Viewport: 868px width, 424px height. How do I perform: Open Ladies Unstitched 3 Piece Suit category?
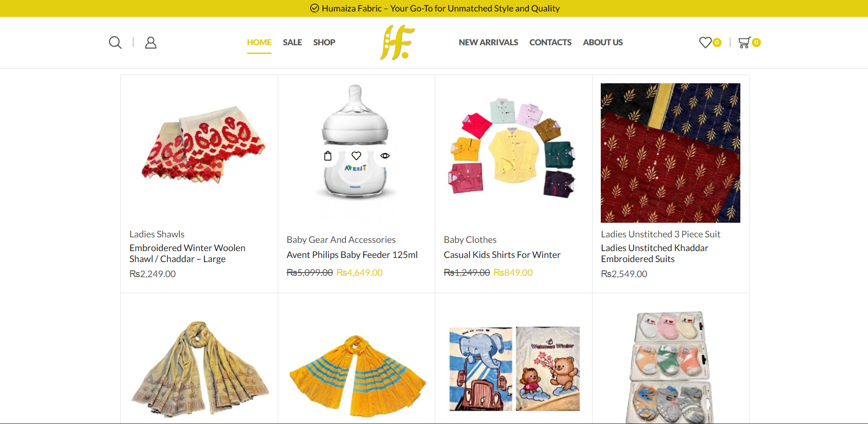point(660,234)
